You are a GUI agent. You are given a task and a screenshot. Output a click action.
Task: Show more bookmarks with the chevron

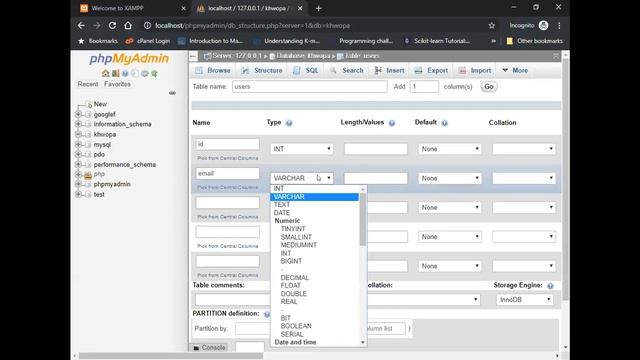coord(493,41)
